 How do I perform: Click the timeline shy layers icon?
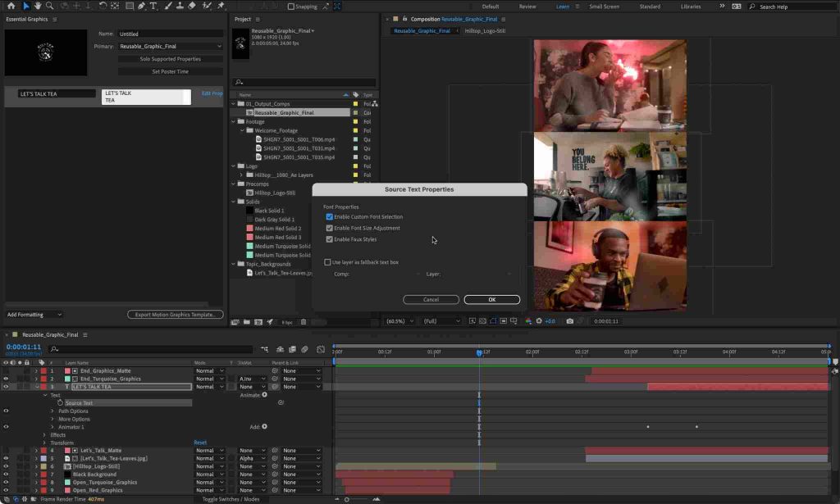click(281, 349)
